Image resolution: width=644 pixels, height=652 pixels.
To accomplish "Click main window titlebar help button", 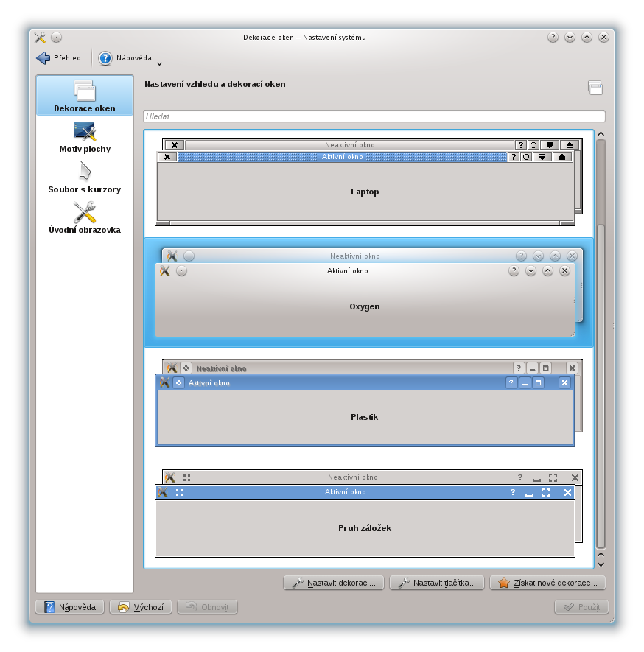I will coord(553,38).
